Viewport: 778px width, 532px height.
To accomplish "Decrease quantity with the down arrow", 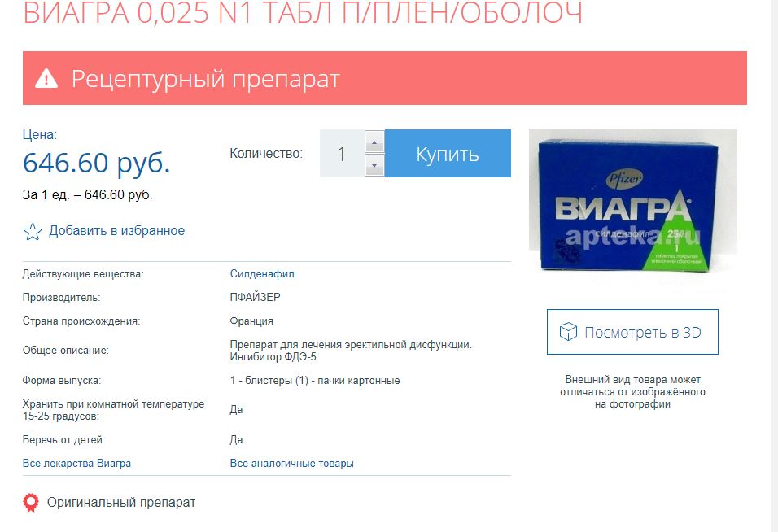I will (374, 165).
